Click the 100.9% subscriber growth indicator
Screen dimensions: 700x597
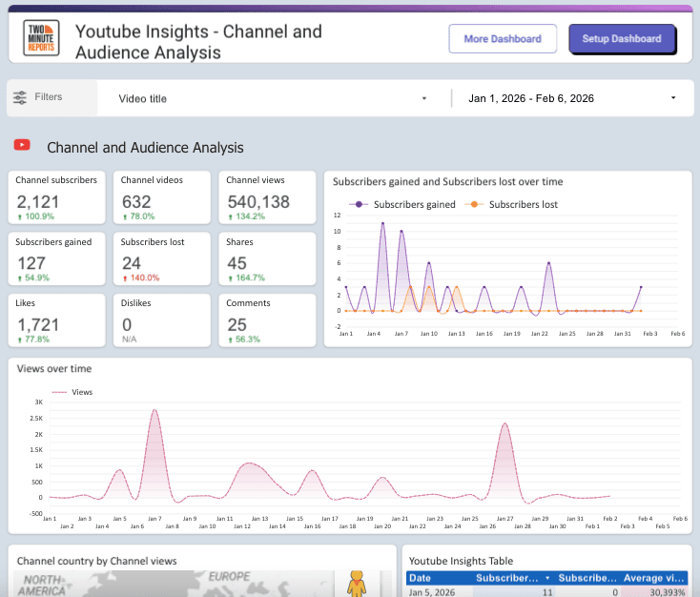click(x=35, y=216)
